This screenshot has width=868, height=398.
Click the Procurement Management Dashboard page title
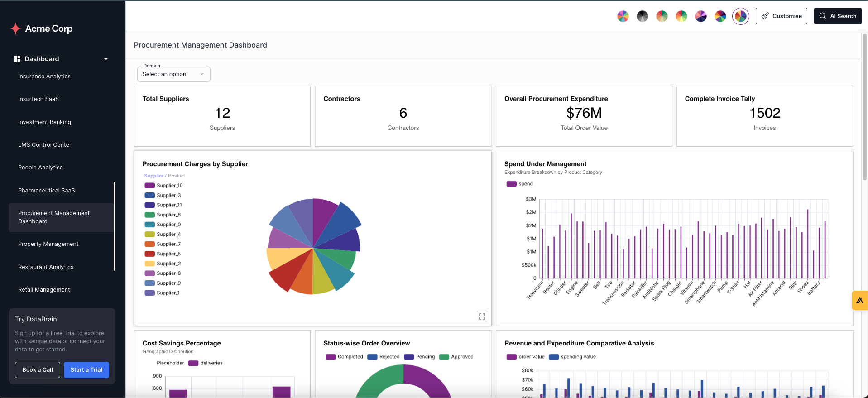tap(201, 45)
